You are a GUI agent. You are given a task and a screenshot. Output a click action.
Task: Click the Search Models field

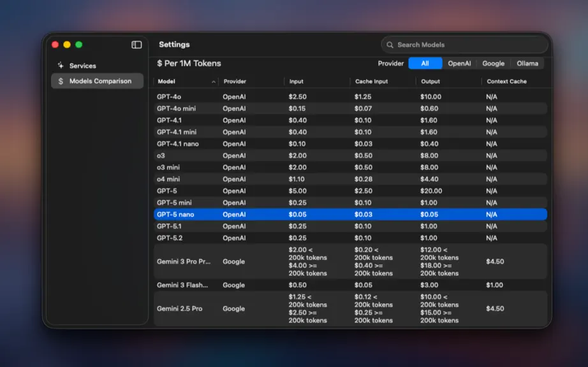[465, 45]
